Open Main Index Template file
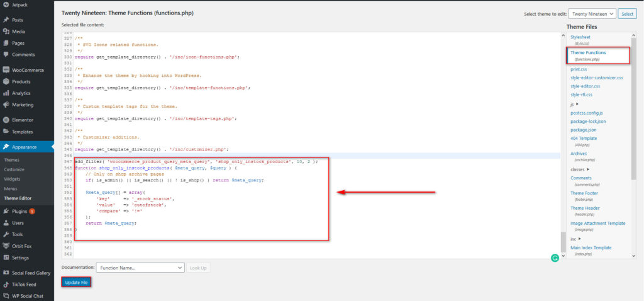The height and width of the screenshot is (301, 644). pyautogui.click(x=591, y=247)
